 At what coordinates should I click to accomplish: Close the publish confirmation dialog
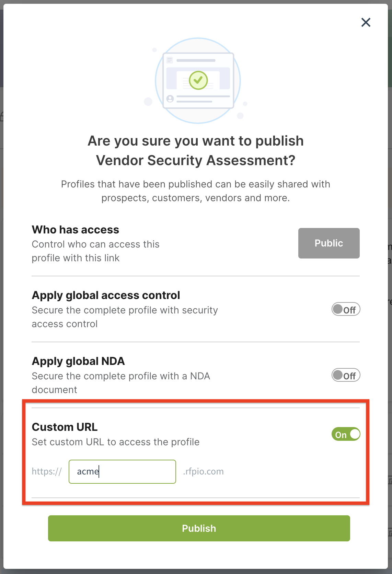[x=366, y=22]
